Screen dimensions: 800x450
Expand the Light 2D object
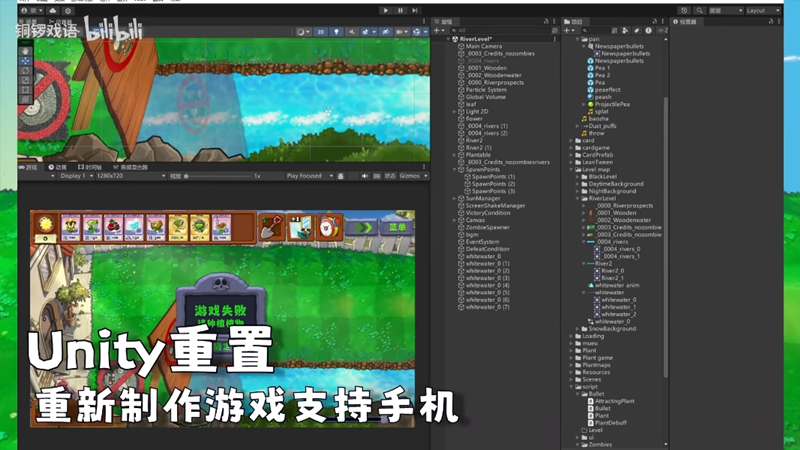[455, 111]
